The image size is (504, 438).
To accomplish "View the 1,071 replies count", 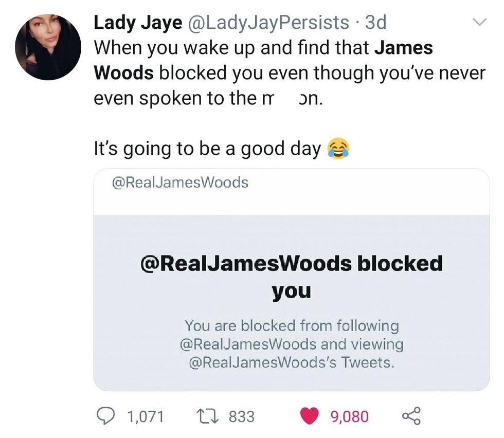I will (146, 416).
